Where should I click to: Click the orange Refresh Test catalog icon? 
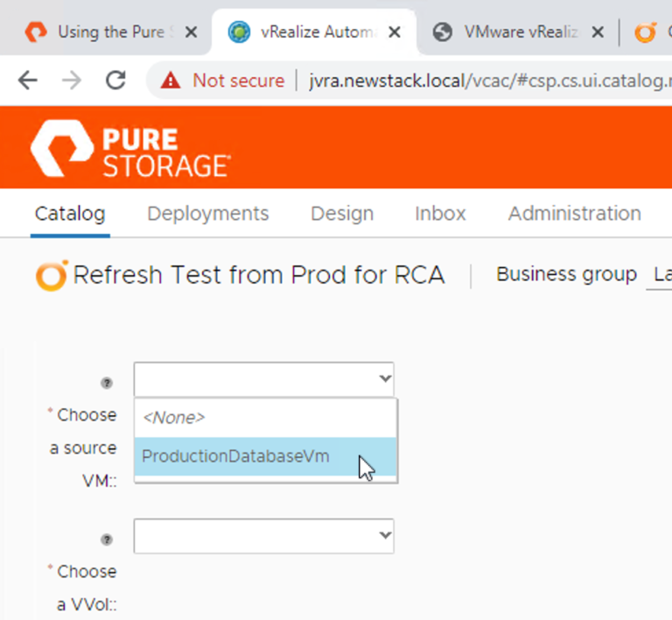point(51,275)
